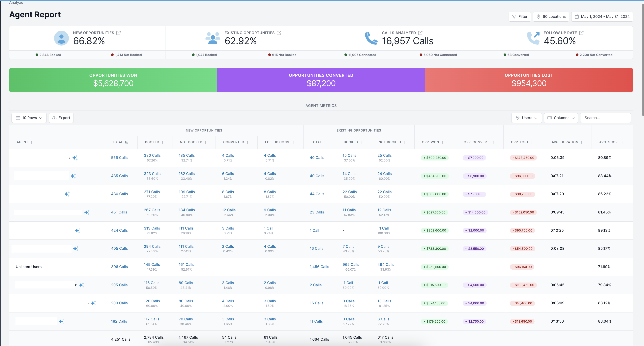644x346 pixels.
Task: Click the 565 Calls total link
Action: pyautogui.click(x=119, y=158)
